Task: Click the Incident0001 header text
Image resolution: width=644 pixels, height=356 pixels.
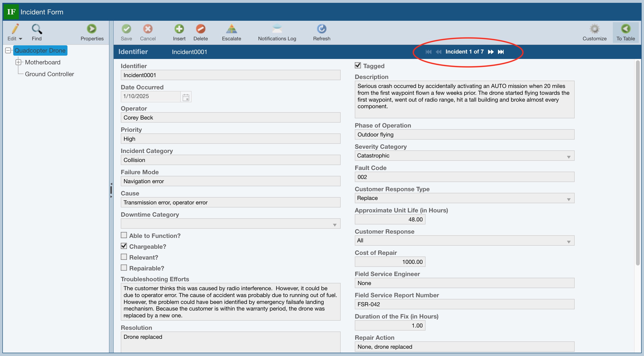Action: point(189,52)
